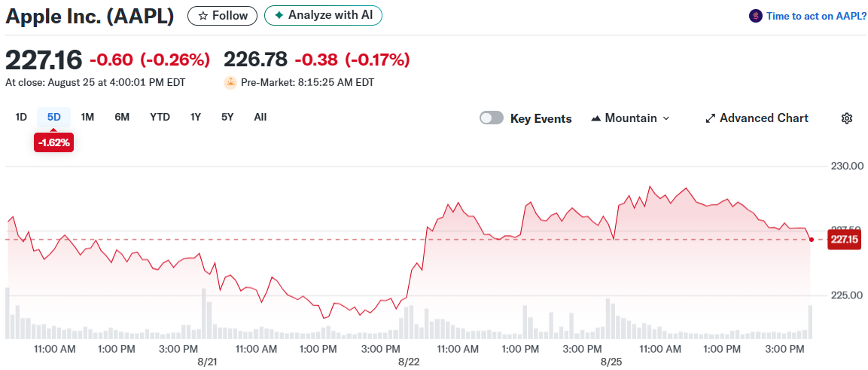Screen dimensions: 868x370
Task: Click the 227.15 current price marker
Action: point(844,240)
